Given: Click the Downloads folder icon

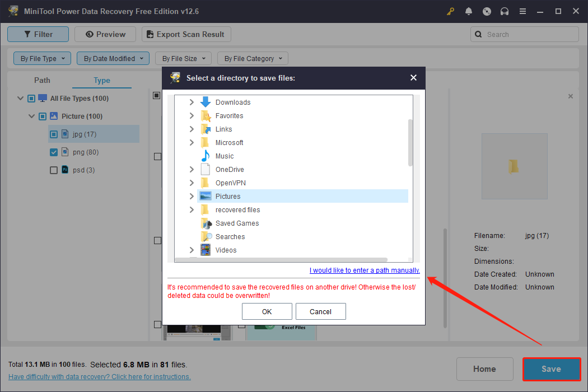Looking at the screenshot, I should click(205, 102).
